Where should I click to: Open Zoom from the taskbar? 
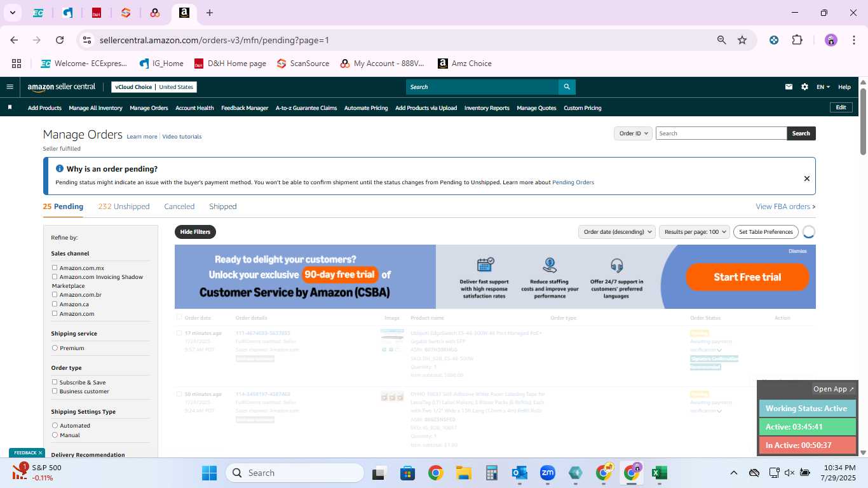pyautogui.click(x=548, y=473)
